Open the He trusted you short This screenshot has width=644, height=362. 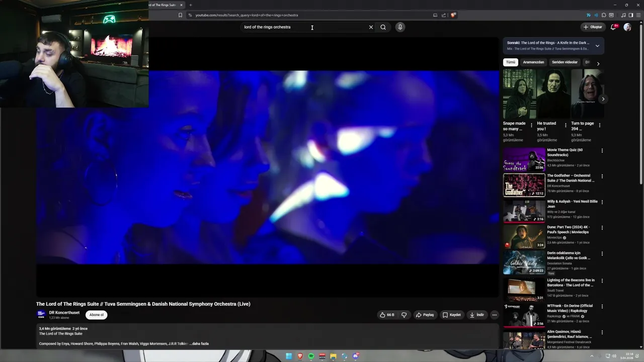553,94
